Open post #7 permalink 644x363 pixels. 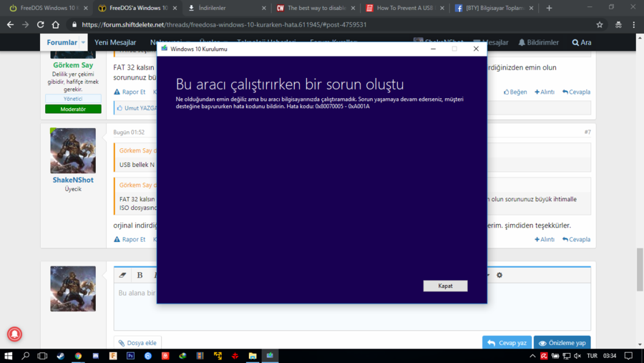(587, 132)
